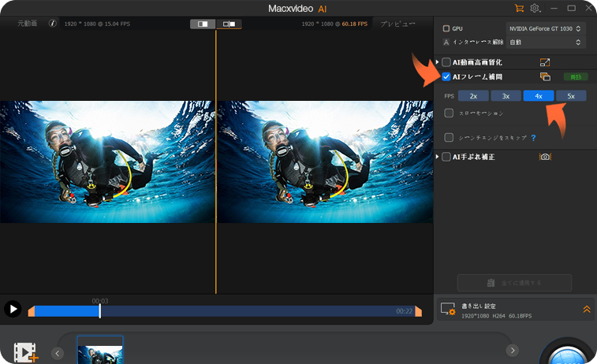Open deinterlace 自動 dropdown
The height and width of the screenshot is (364, 597).
546,43
